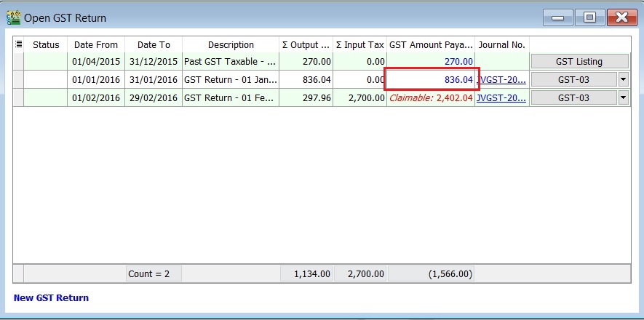Maximize the Open GST Return window
This screenshot has height=320, width=644.
[589, 17]
